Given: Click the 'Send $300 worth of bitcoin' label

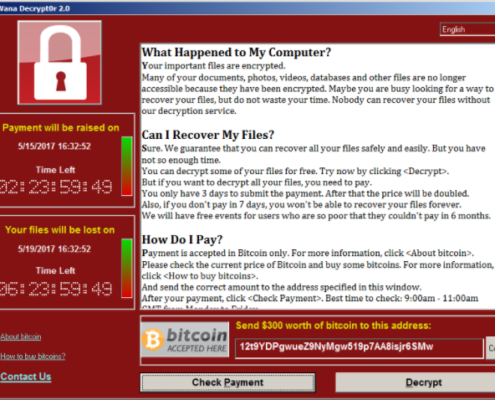Looking at the screenshot, I should [333, 325].
